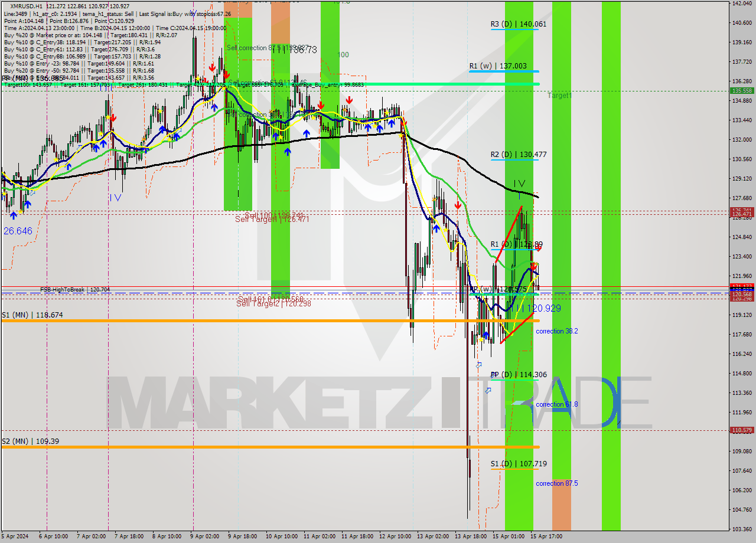This screenshot has width=756, height=543.
Task: Click the PP (D) 114.306 pivot label
Action: pyautogui.click(x=518, y=374)
